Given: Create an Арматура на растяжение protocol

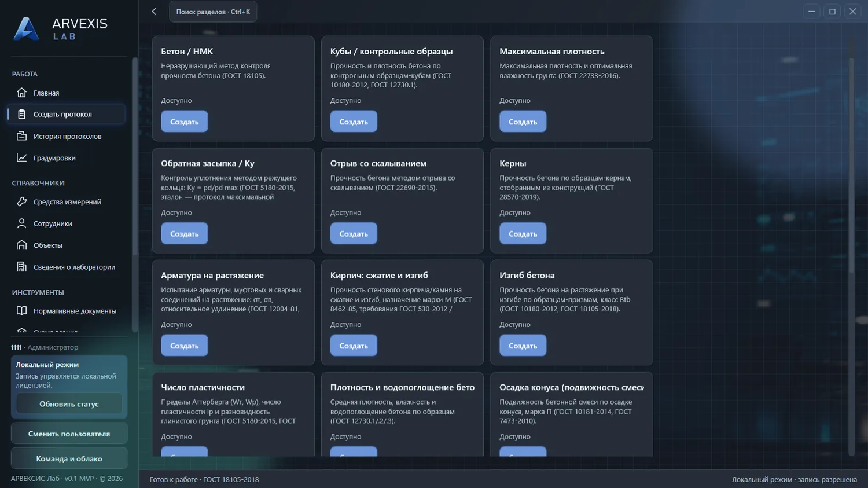Looking at the screenshot, I should tap(184, 346).
